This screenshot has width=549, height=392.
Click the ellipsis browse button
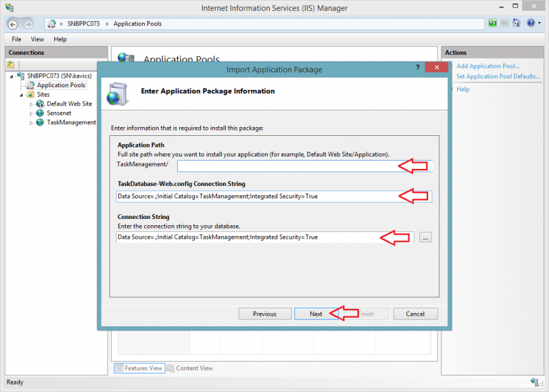pyautogui.click(x=425, y=238)
